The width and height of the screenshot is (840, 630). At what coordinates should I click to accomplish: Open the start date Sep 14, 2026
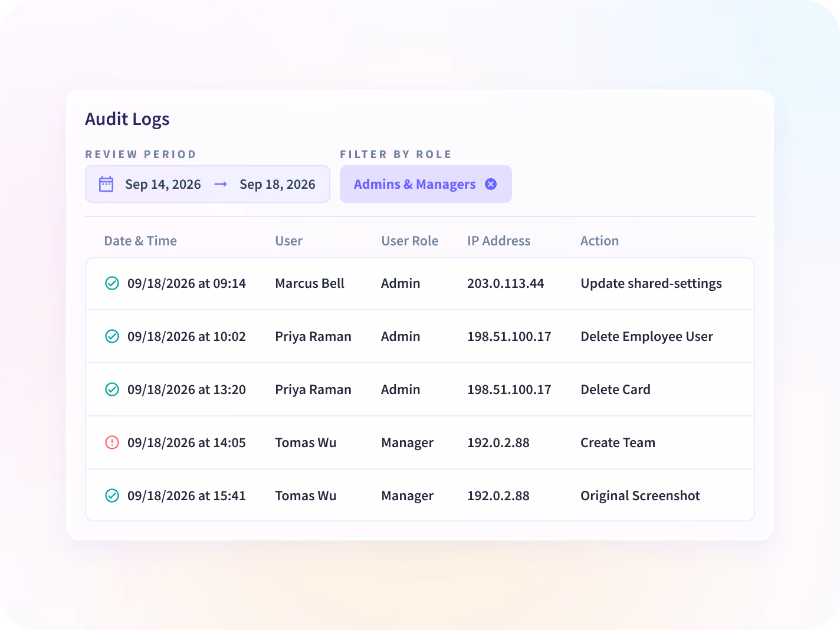point(163,184)
